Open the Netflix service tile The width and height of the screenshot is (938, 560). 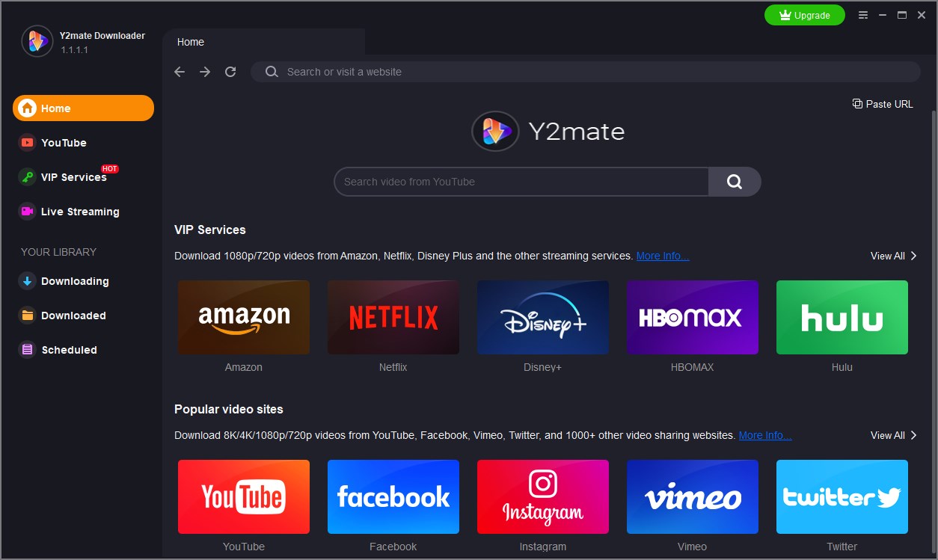coord(393,317)
